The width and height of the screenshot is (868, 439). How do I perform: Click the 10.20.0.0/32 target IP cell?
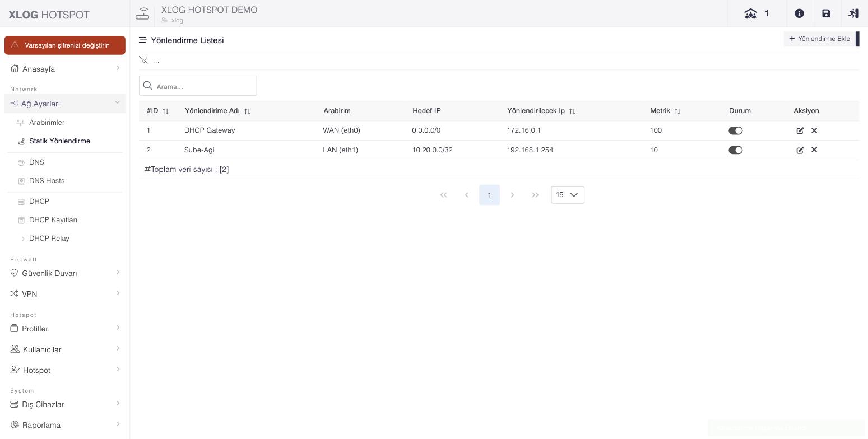432,150
